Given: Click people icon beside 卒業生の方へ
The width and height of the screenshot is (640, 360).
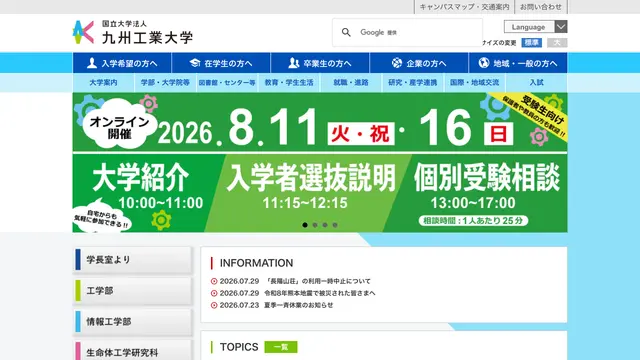Looking at the screenshot, I should [x=293, y=63].
